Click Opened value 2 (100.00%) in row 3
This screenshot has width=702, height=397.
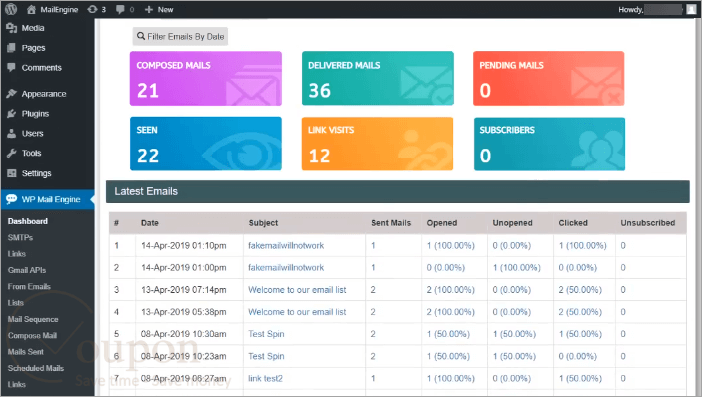coord(450,290)
